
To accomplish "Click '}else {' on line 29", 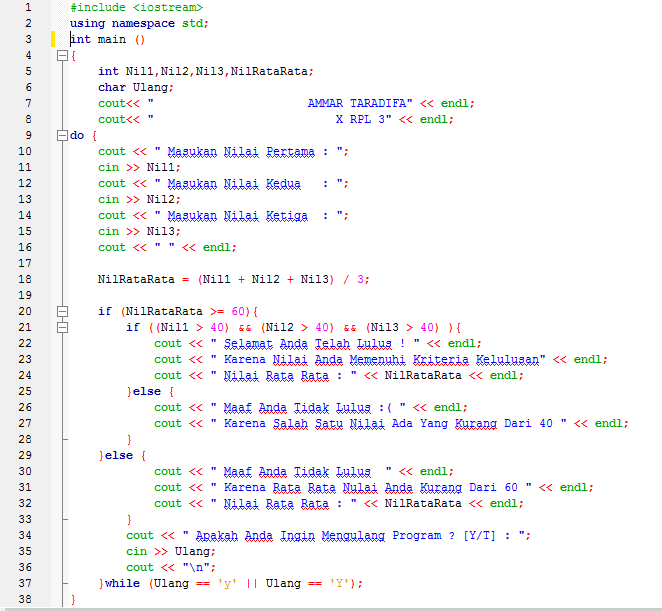I will point(122,456).
